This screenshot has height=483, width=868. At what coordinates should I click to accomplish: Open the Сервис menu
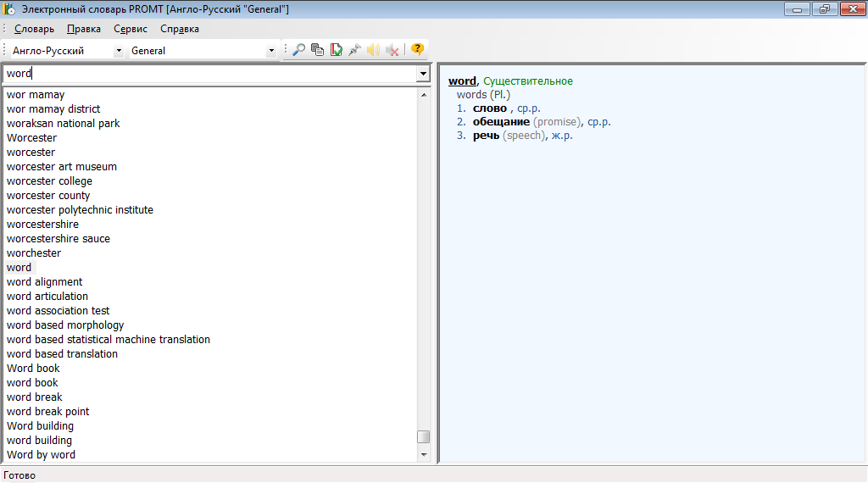point(130,29)
